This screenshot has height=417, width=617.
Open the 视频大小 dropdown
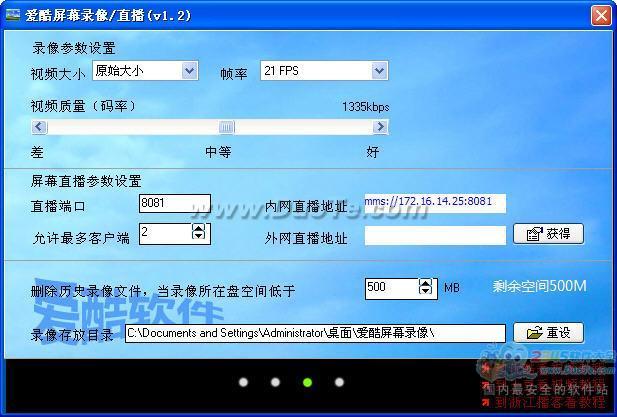coord(189,71)
